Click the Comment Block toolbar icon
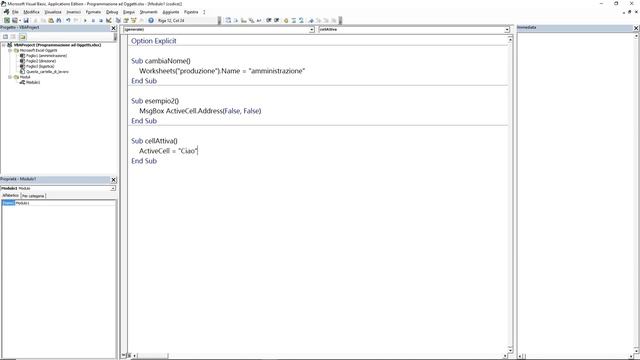The width and height of the screenshot is (640, 360). point(293,20)
